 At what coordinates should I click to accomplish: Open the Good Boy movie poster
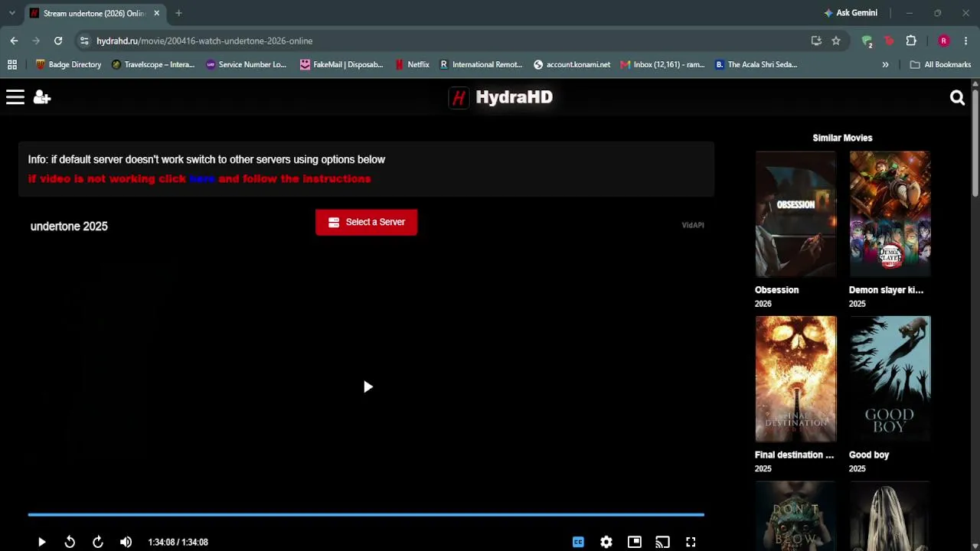click(x=890, y=379)
